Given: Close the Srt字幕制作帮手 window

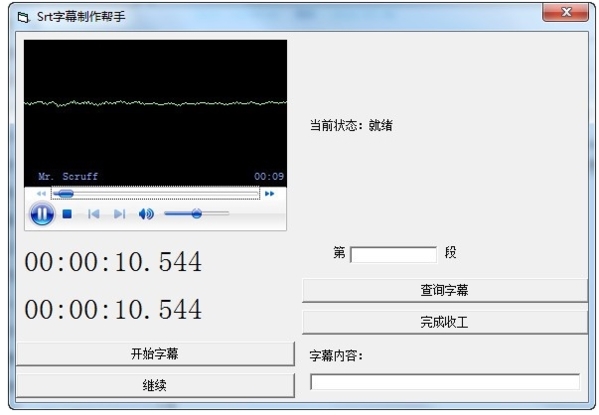Looking at the screenshot, I should point(566,12).
